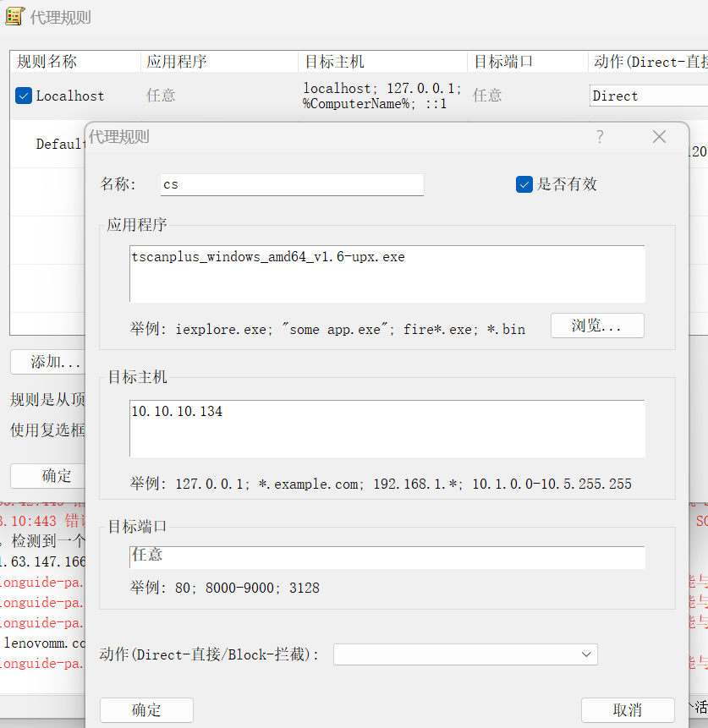The width and height of the screenshot is (708, 728).
Task: Open the Direct action dropdown for Localhost
Action: click(647, 96)
